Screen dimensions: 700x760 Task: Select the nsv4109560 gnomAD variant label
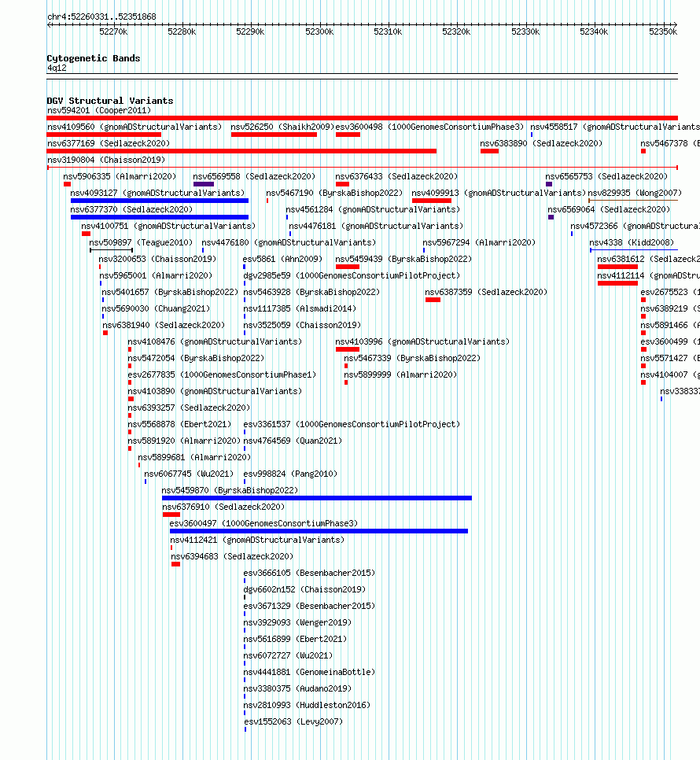(134, 127)
